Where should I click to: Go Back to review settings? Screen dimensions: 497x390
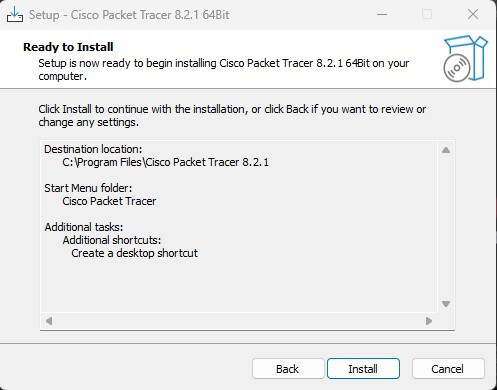tap(288, 369)
